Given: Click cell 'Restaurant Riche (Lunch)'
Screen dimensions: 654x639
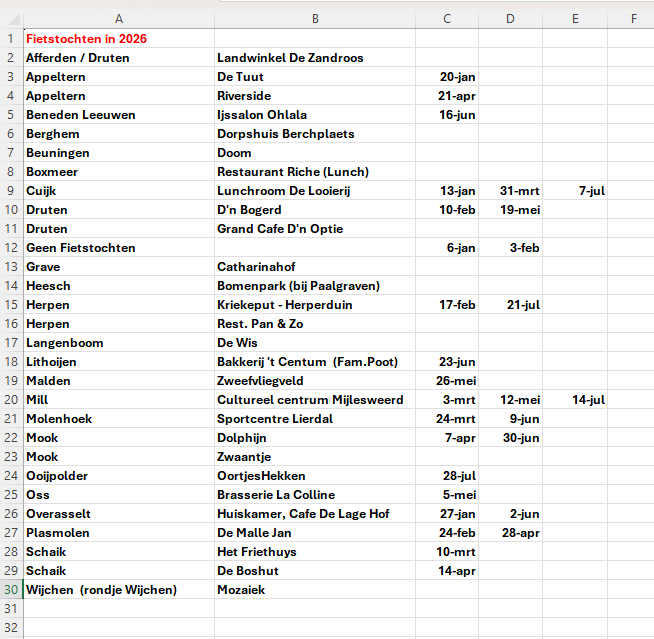Looking at the screenshot, I should (x=315, y=171).
